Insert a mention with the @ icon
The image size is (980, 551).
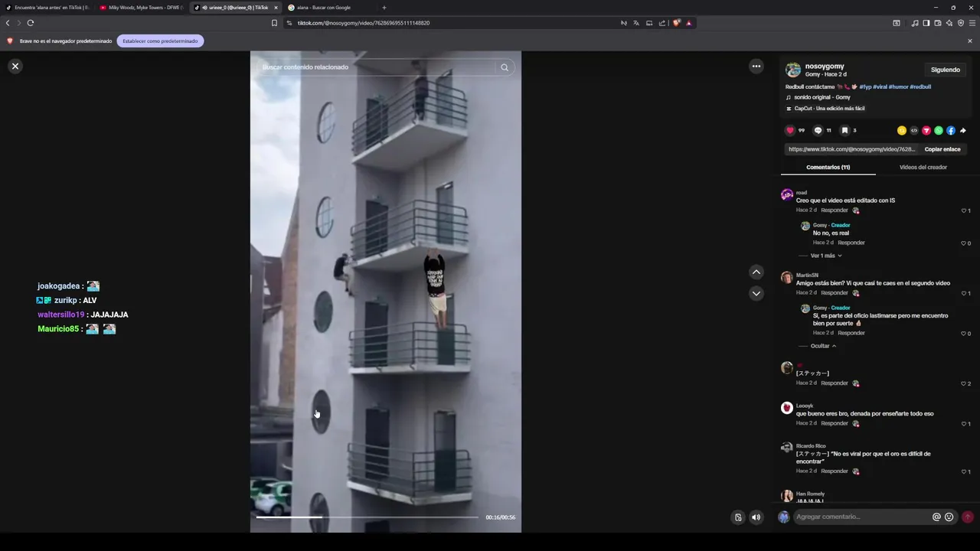coord(936,517)
